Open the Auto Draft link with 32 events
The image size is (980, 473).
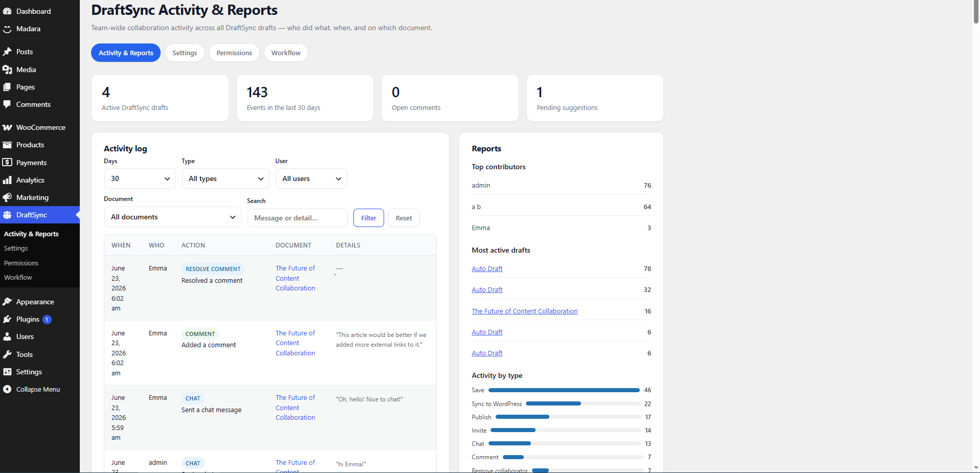[x=487, y=289]
